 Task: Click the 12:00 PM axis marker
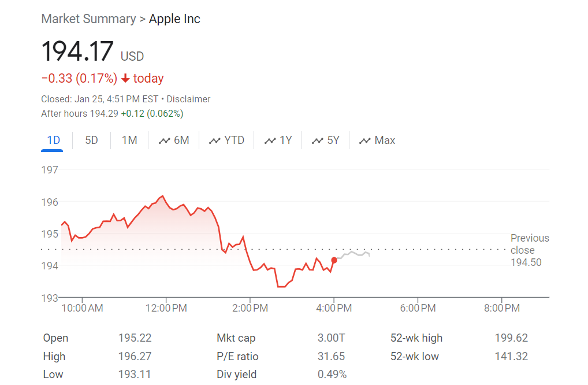(x=166, y=308)
